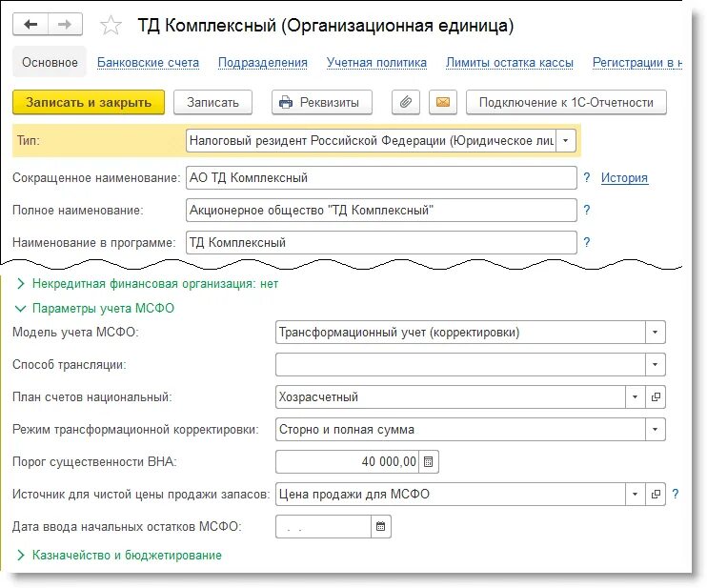Click help mark next to Сокращенное наименование
This screenshot has height=588, width=707.
tap(587, 177)
